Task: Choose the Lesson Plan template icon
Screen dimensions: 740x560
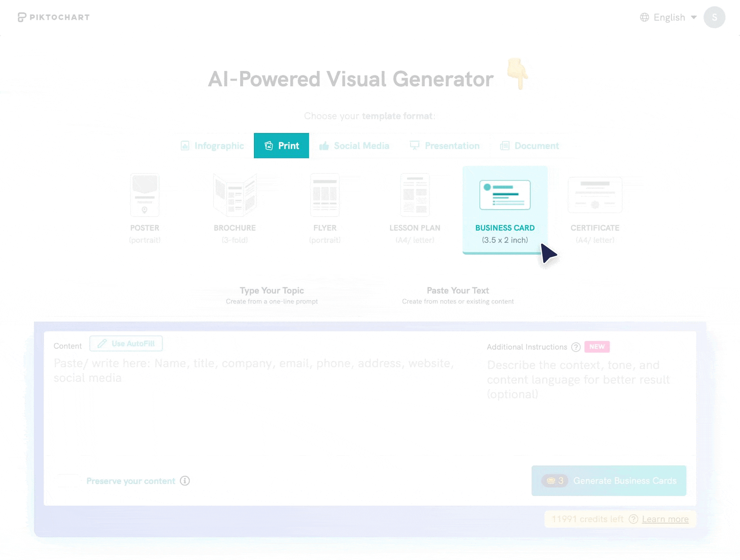Action: point(415,195)
